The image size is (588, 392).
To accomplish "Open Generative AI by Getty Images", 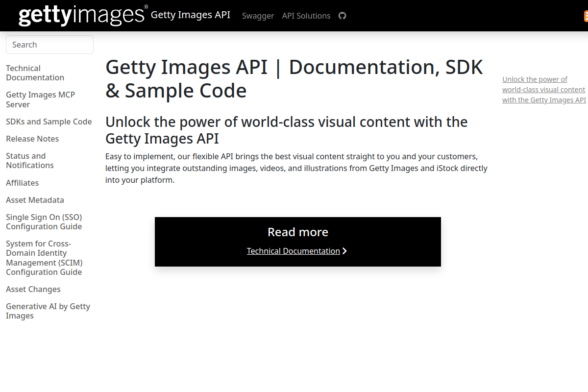I will (48, 311).
